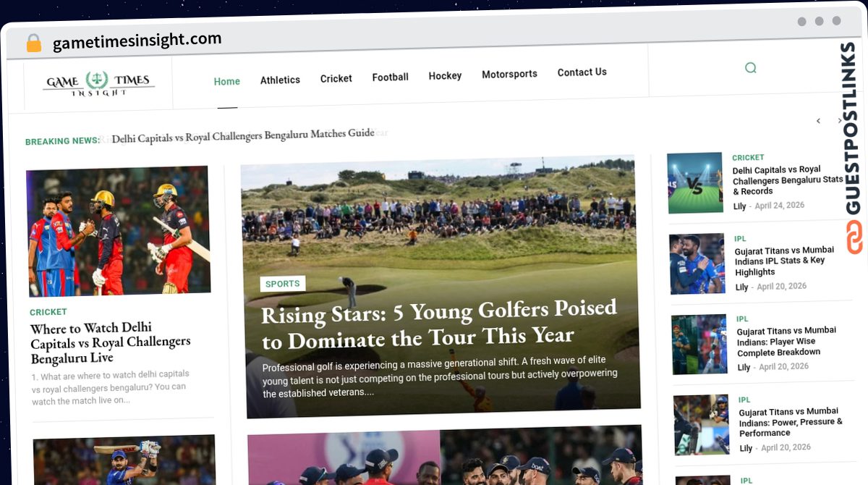Click the BREAKING NEWS label
Screen dimensions: 868x485
click(62, 141)
